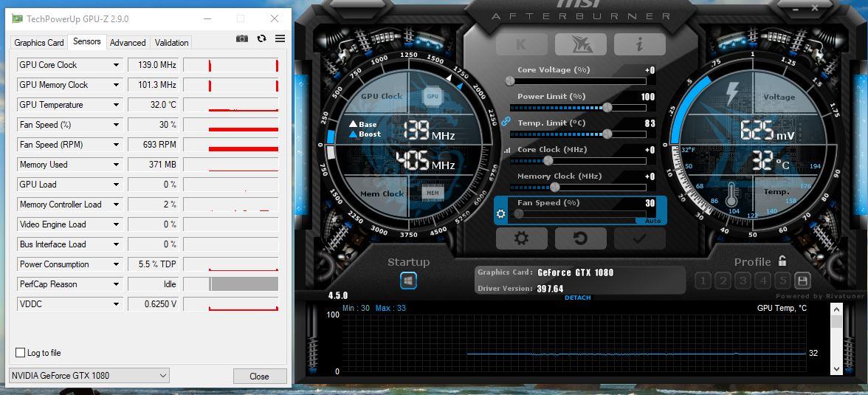Click the thermometer temperature icon
868x395 pixels.
[733, 195]
